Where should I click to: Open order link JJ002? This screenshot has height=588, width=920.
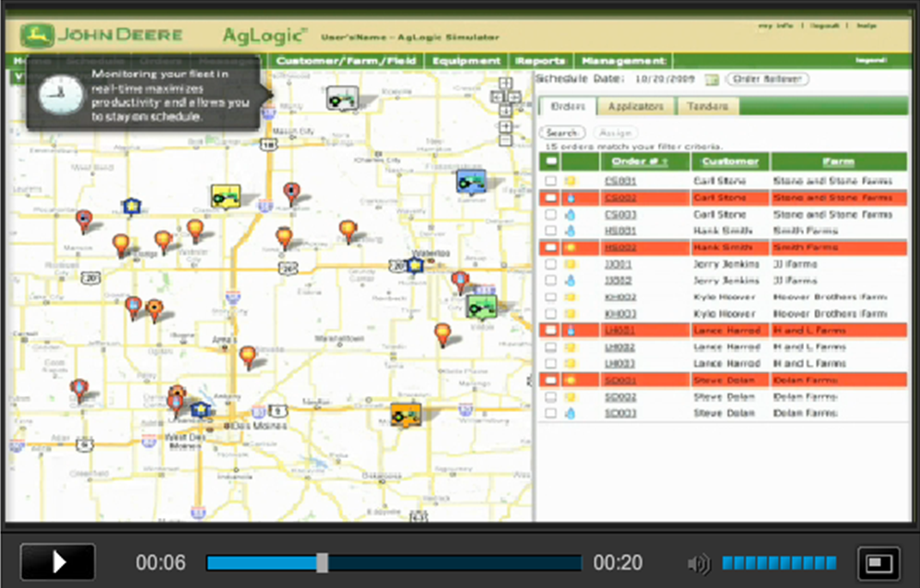(619, 280)
